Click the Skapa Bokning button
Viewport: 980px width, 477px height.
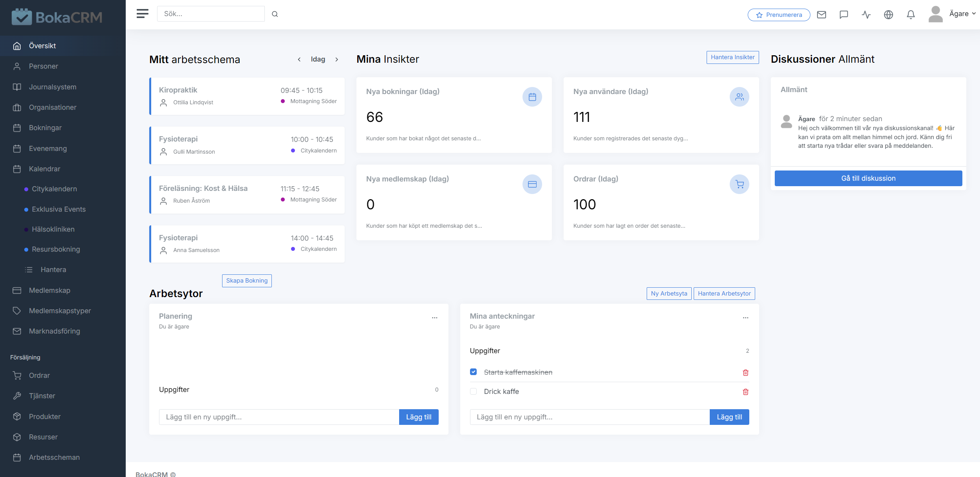[x=246, y=280]
